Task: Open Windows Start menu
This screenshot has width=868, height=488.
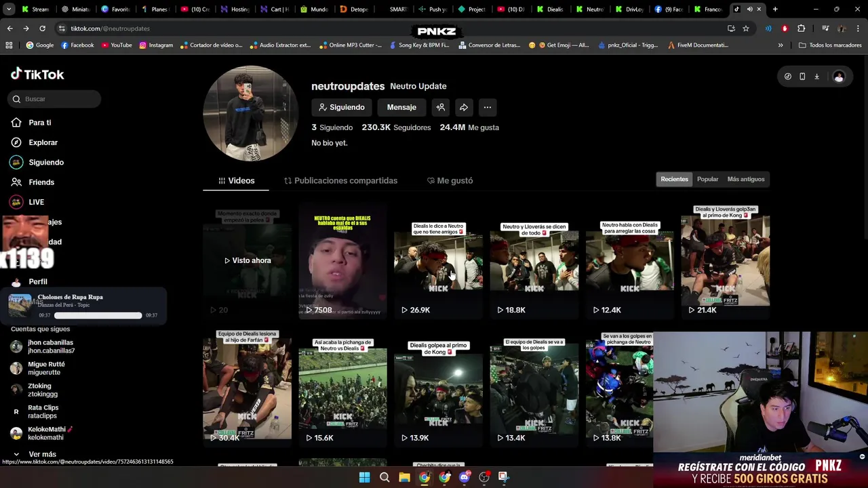Action: [x=364, y=477]
